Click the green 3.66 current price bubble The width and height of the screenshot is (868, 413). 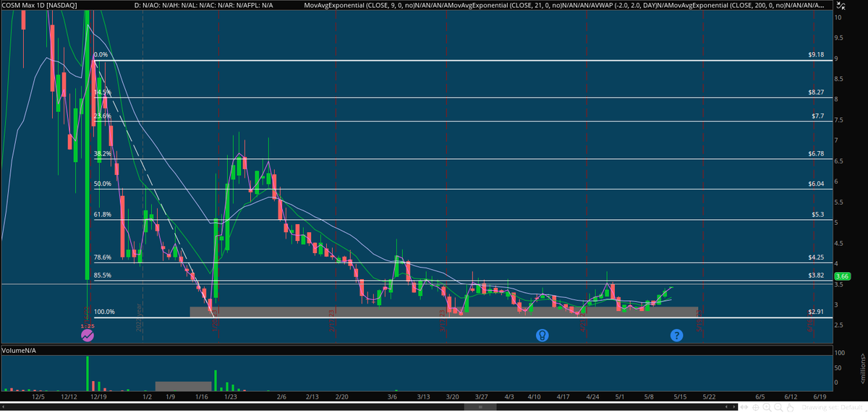coord(841,276)
